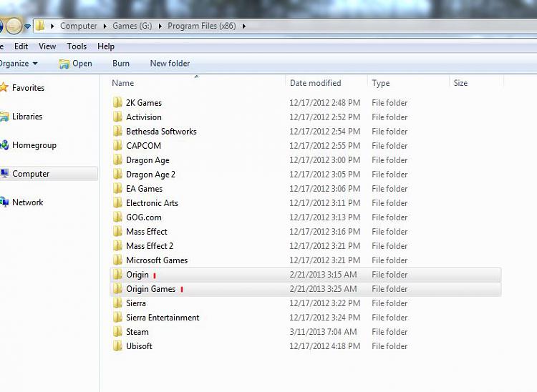Click the Origin folder icon
The image size is (537, 392).
[x=117, y=275]
